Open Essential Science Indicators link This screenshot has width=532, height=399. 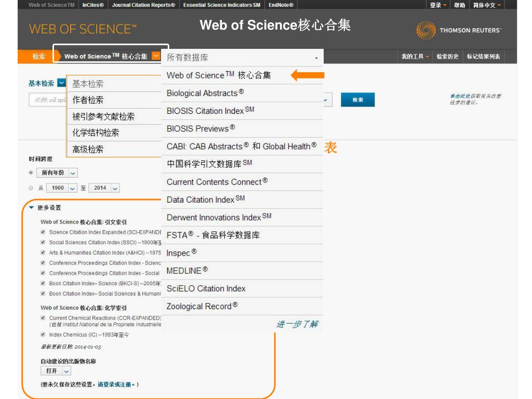pyautogui.click(x=221, y=5)
